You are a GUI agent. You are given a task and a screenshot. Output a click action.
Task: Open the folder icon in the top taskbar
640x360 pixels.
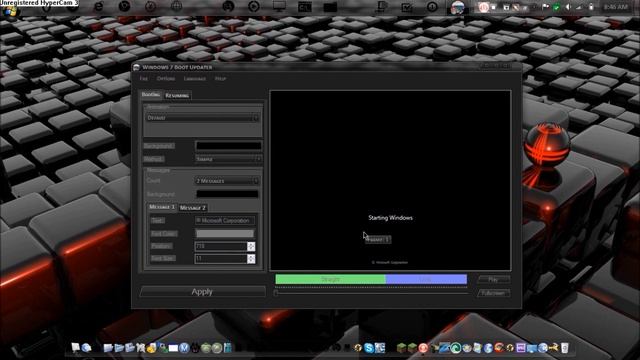330,7
